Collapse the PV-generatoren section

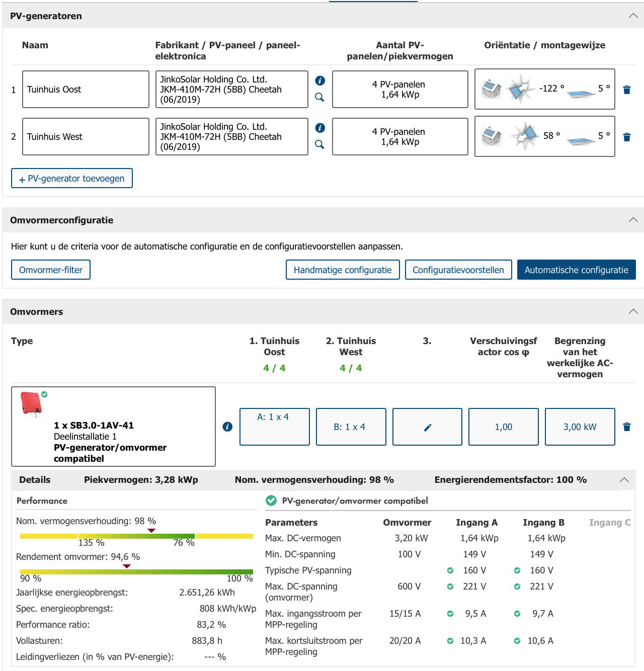[x=633, y=16]
